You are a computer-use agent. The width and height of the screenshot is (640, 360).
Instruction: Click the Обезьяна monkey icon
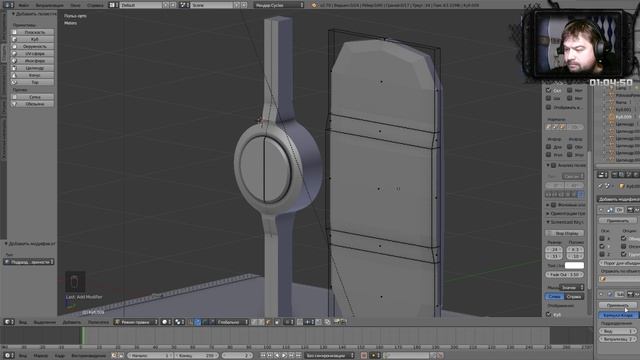pos(14,104)
